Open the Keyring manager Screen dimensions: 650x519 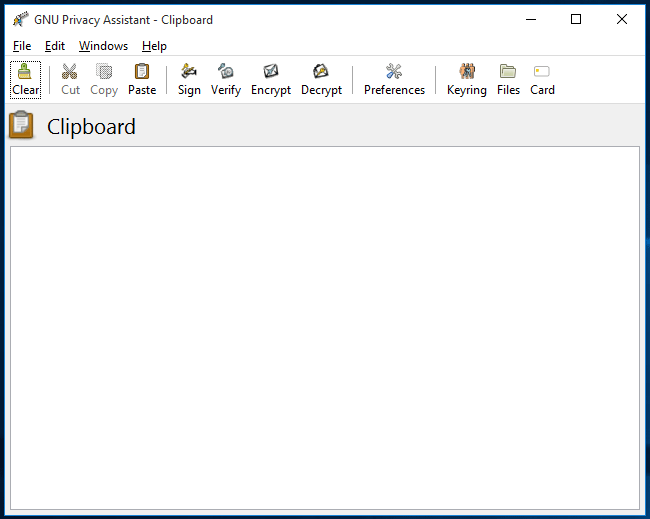[x=467, y=80]
